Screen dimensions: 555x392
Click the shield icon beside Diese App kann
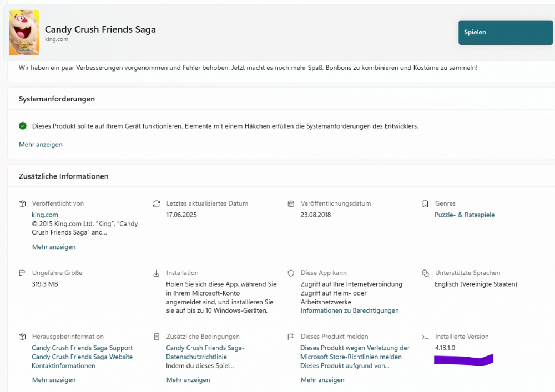pos(291,273)
